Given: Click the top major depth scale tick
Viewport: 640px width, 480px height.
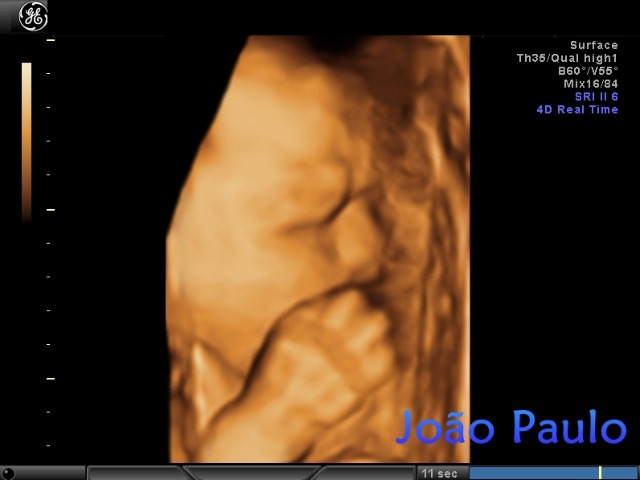Looking at the screenshot, I should pos(51,40).
